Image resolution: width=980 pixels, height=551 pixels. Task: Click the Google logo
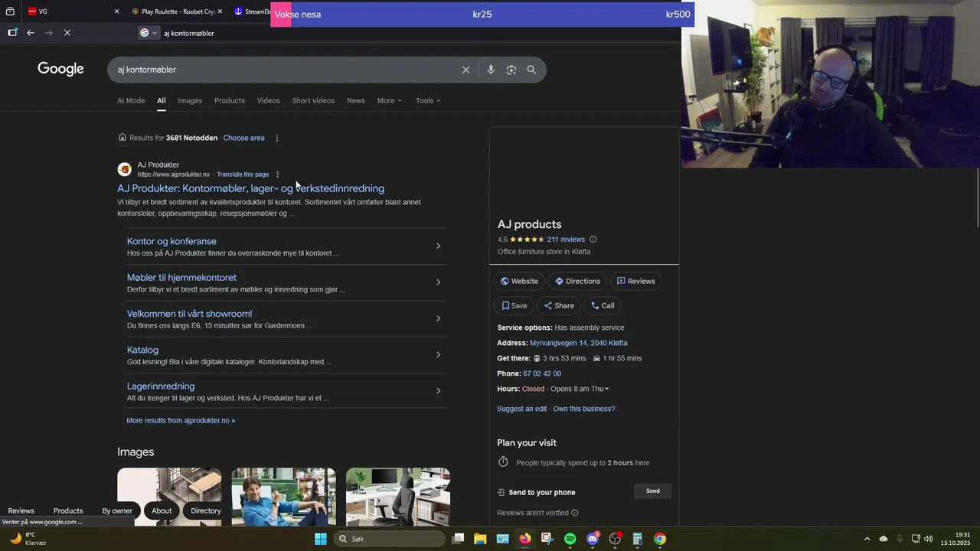[x=60, y=69]
